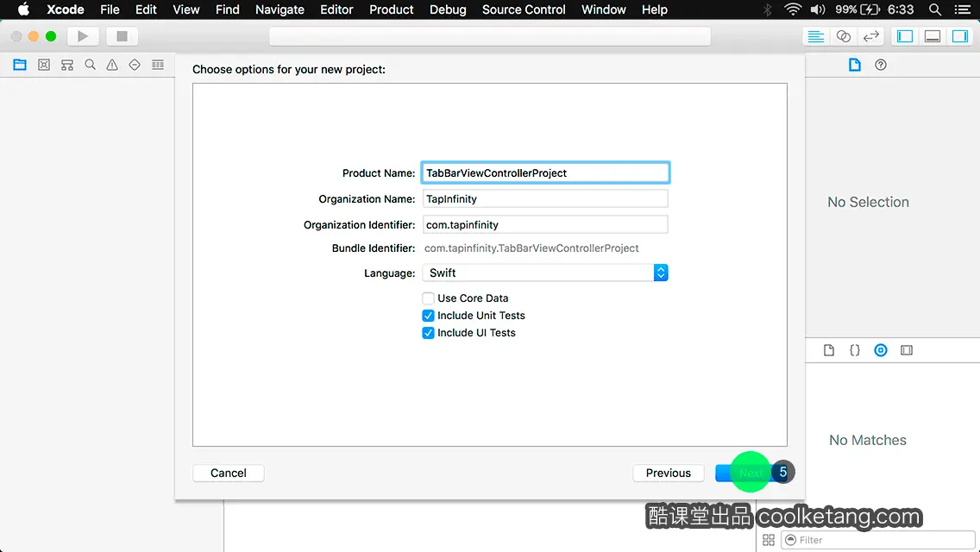980x552 pixels.
Task: Open the Find navigator magnifier icon
Action: click(90, 65)
